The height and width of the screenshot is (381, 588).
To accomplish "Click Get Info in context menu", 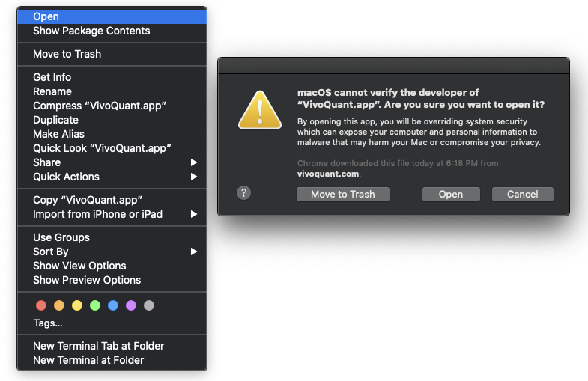I will point(52,77).
